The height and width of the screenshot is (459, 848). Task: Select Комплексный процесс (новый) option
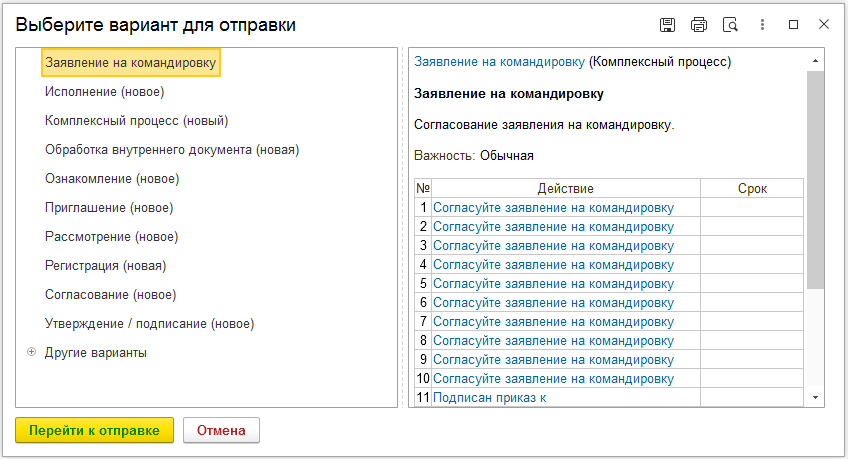(136, 121)
